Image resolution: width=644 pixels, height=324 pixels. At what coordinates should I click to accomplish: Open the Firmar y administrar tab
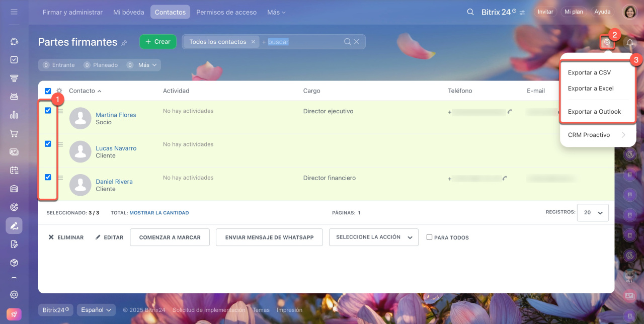click(x=72, y=12)
